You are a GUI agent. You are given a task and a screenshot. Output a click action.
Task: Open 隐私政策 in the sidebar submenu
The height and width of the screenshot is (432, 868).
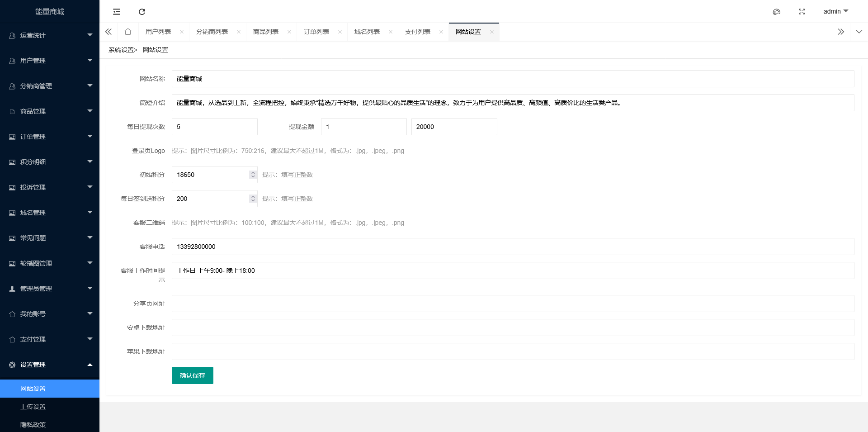[50, 424]
